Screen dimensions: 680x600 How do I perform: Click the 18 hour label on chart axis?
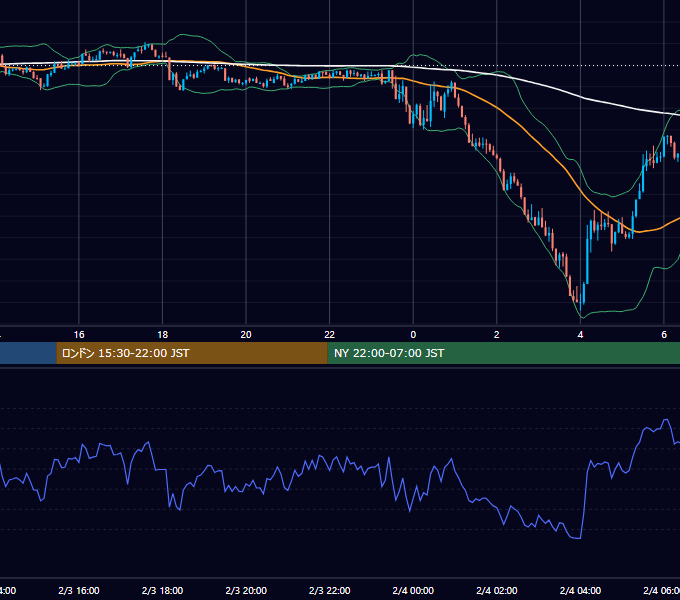[163, 335]
